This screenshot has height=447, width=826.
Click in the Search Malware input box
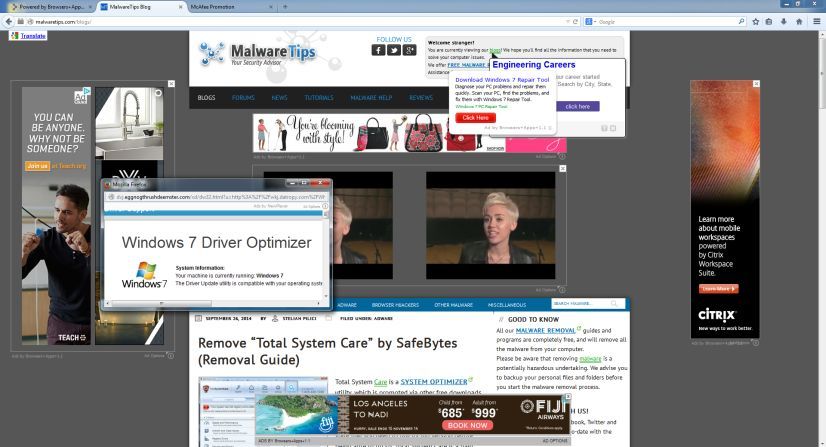tap(581, 304)
